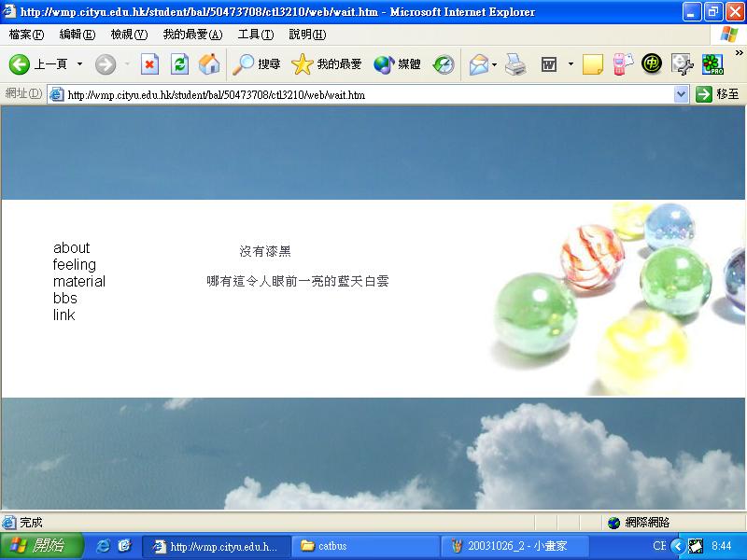Expand hidden system tray icons arrow
The image size is (747, 560).
(678, 546)
